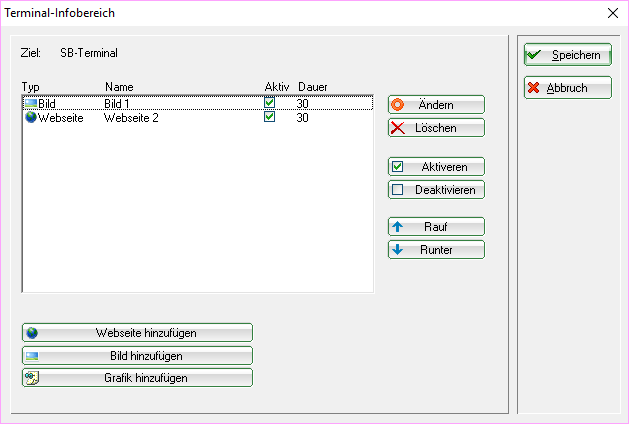This screenshot has width=629, height=424.
Task: Click the Dauer value 30 of Bild 1
Action: [302, 103]
